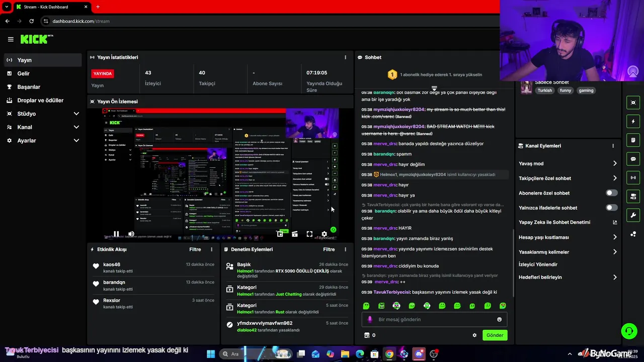644x362 pixels.
Task: Open Yayın İstatistikleri three-dot menu
Action: pyautogui.click(x=345, y=57)
